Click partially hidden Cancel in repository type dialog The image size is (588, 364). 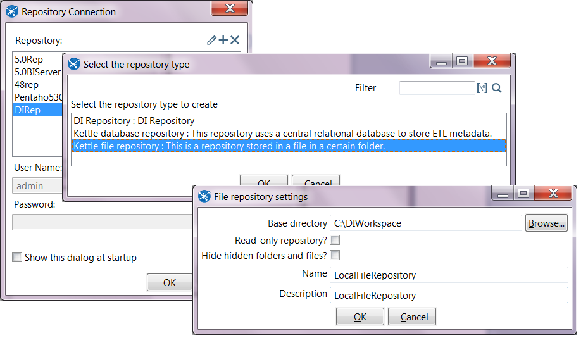pos(316,180)
